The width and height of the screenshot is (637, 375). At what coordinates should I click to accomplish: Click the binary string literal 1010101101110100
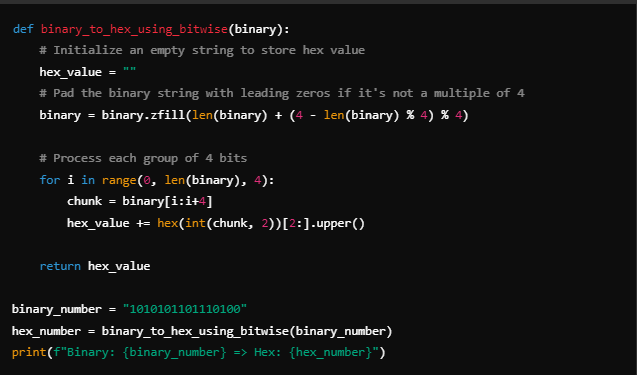tap(185, 309)
